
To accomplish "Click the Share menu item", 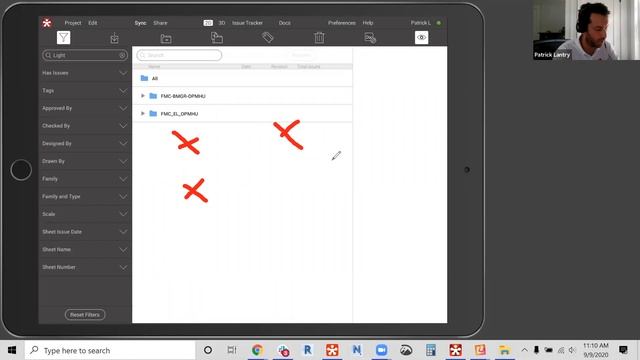I will pyautogui.click(x=160, y=23).
